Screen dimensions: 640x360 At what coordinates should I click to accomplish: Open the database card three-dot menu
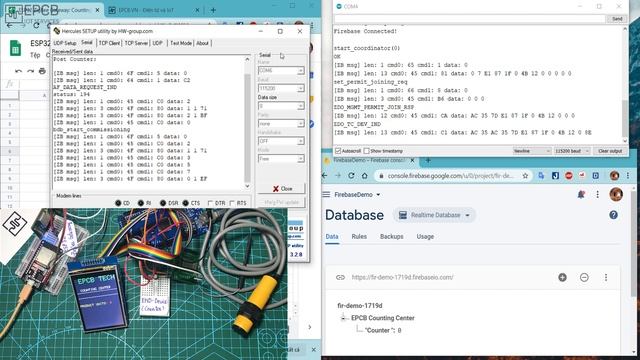click(x=606, y=277)
